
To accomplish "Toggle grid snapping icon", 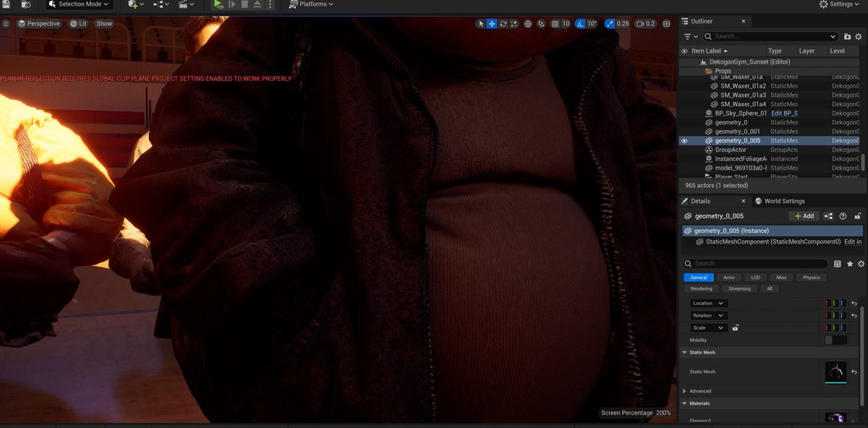I will tap(555, 24).
